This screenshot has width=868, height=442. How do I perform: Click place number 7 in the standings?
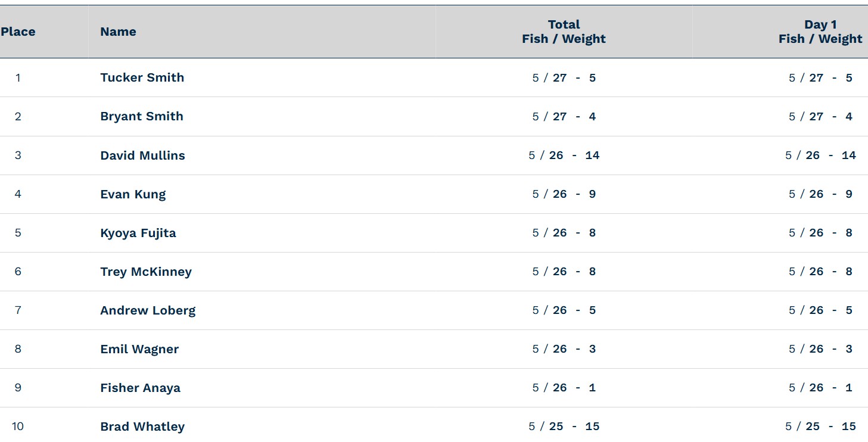tap(18, 310)
